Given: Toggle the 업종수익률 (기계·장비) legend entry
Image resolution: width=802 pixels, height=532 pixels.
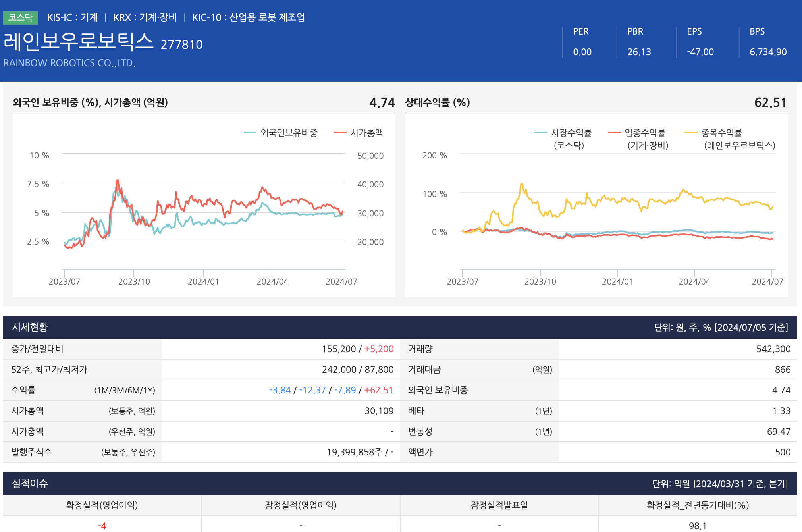Looking at the screenshot, I should (644, 133).
